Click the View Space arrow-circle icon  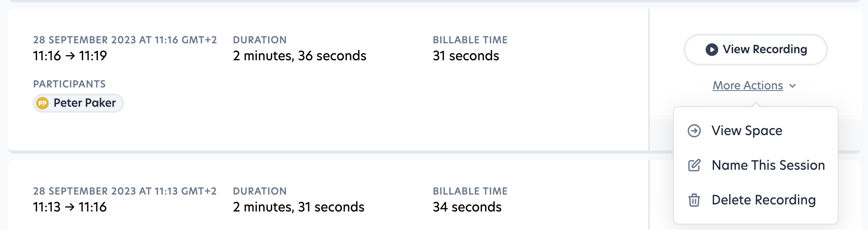point(694,131)
